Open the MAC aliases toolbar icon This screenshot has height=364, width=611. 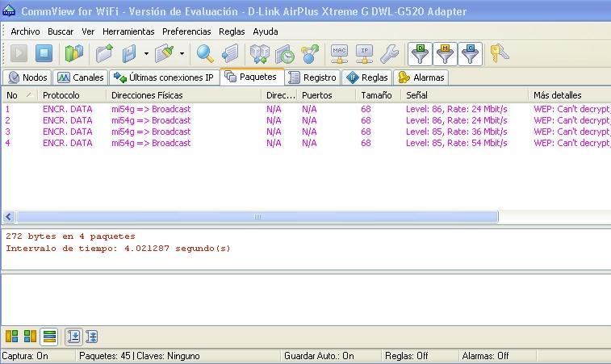[340, 53]
